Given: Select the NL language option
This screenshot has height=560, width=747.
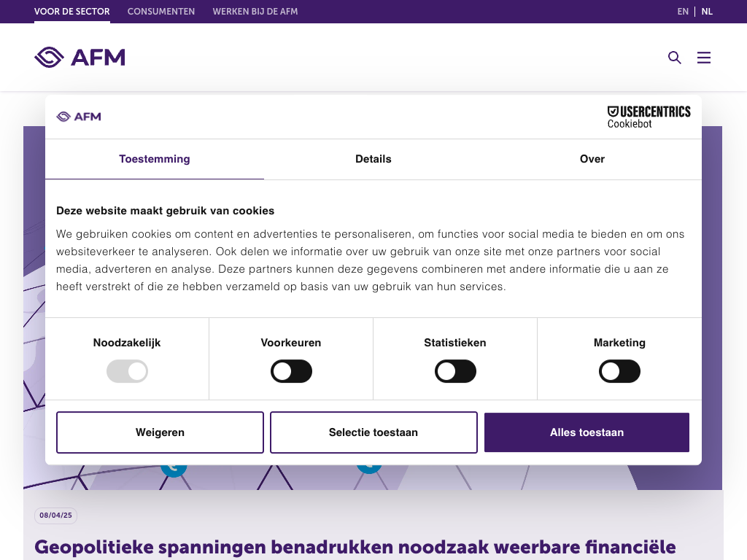Looking at the screenshot, I should (x=707, y=12).
